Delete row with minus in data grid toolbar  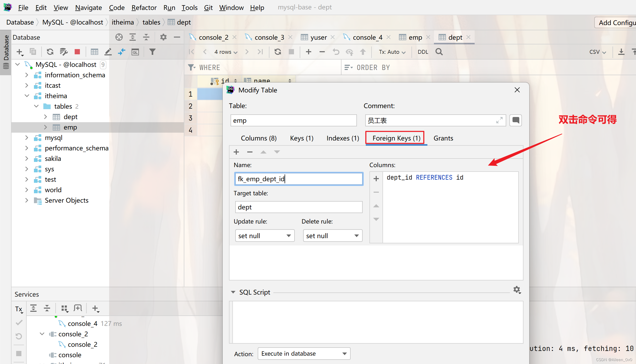point(322,52)
